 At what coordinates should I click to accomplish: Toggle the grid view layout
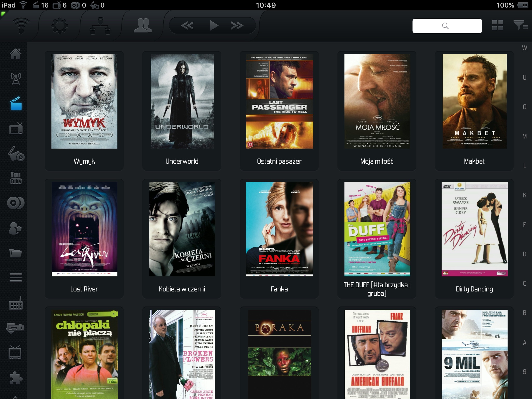[x=497, y=25]
